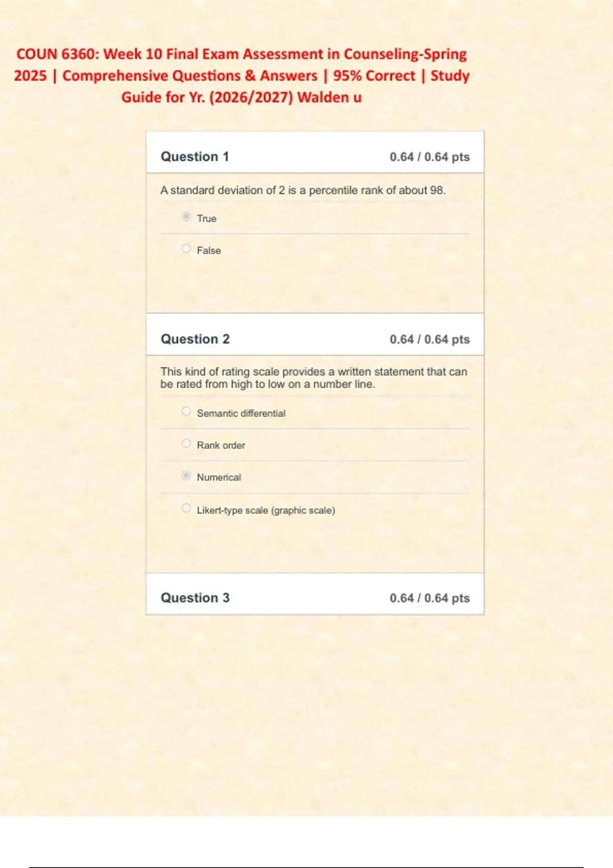Click the 'False' answer label text
The height and width of the screenshot is (868, 613).
(x=209, y=251)
